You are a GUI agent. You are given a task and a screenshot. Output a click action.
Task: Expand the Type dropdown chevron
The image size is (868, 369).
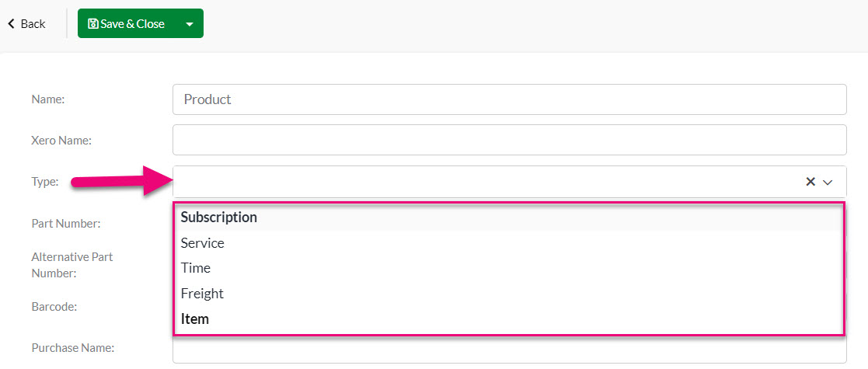[828, 182]
